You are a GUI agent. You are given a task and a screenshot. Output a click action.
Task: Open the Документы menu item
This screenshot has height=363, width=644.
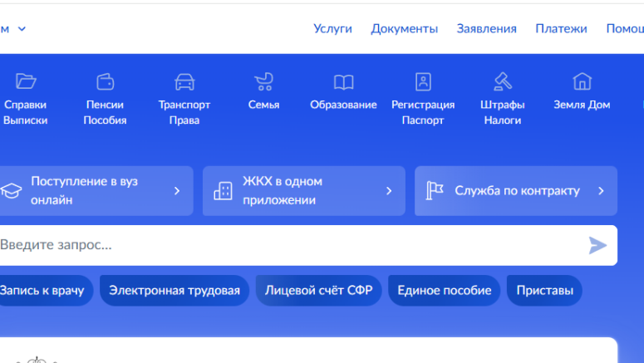point(404,29)
